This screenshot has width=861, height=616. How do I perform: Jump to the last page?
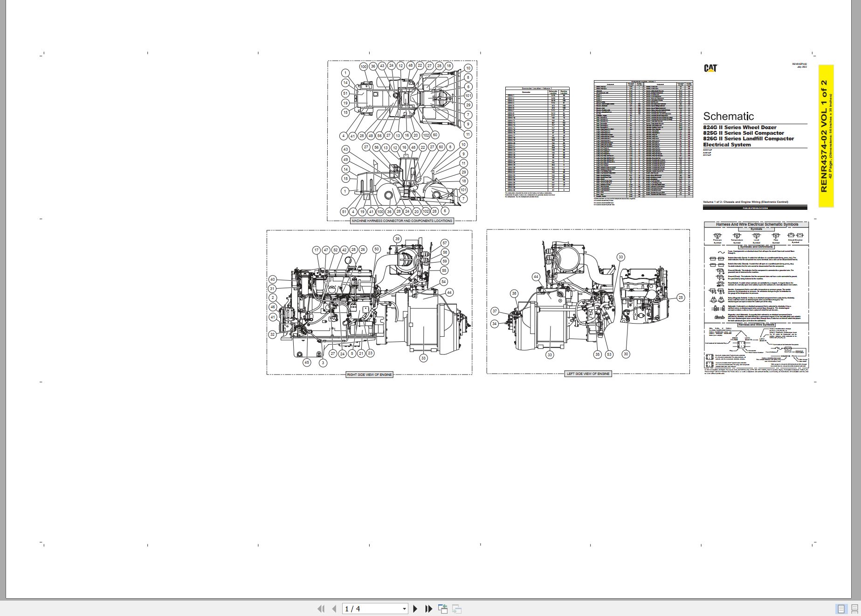pyautogui.click(x=429, y=609)
